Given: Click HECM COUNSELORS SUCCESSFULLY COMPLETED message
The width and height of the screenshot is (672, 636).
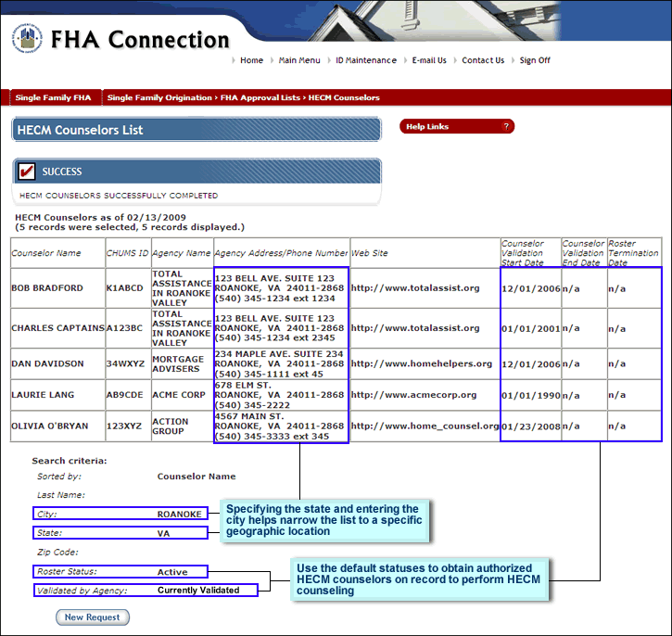Looking at the screenshot, I should pyautogui.click(x=119, y=196).
